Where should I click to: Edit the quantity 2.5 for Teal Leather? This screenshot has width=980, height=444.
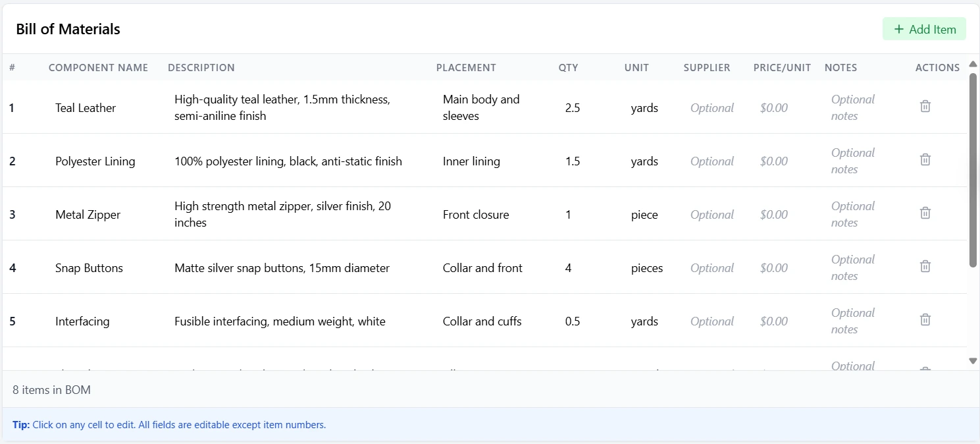click(x=572, y=107)
